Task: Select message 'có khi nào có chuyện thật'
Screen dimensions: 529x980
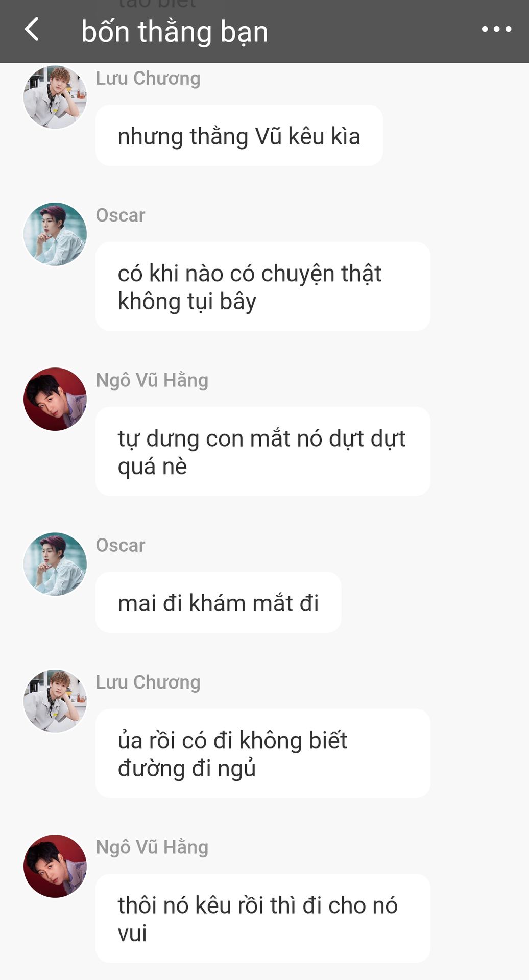Action: [x=263, y=286]
